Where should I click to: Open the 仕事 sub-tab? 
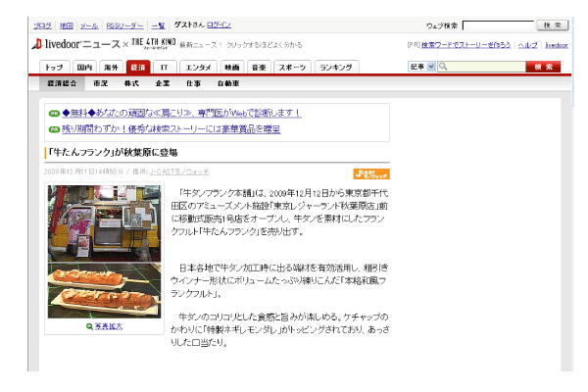[x=193, y=83]
